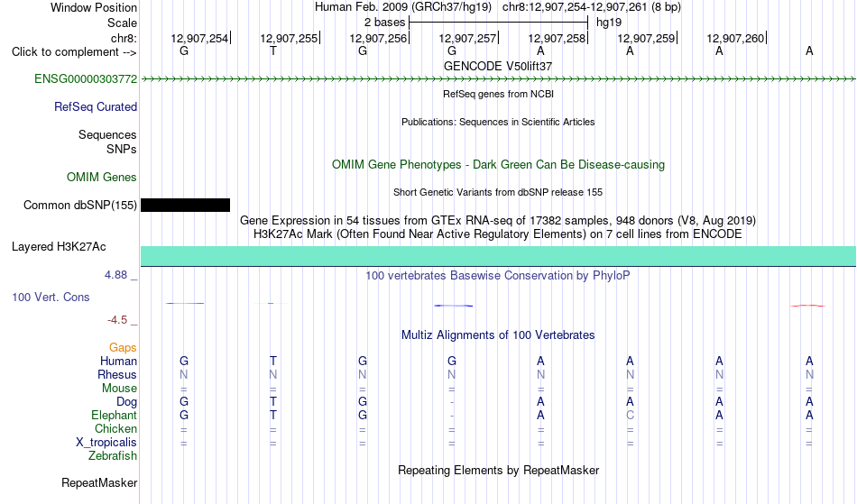Click the Chicken species label
Viewport: 857px width, 504px height.
pos(115,429)
